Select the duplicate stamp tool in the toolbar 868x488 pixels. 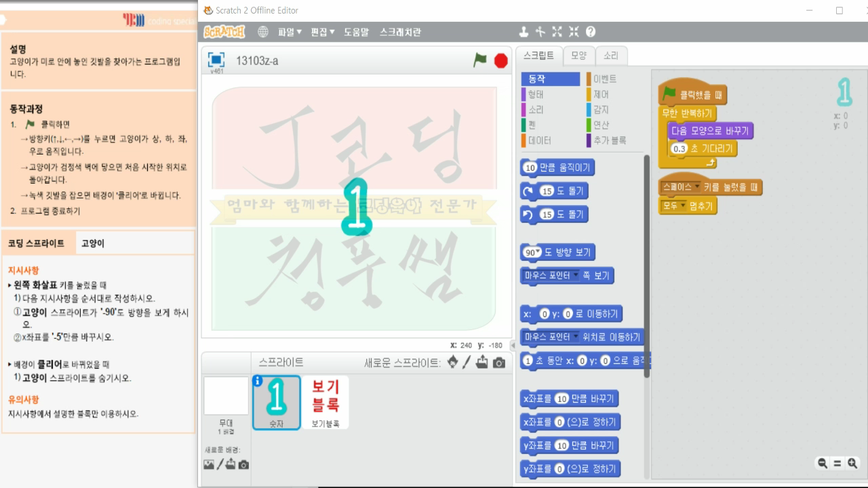click(523, 31)
